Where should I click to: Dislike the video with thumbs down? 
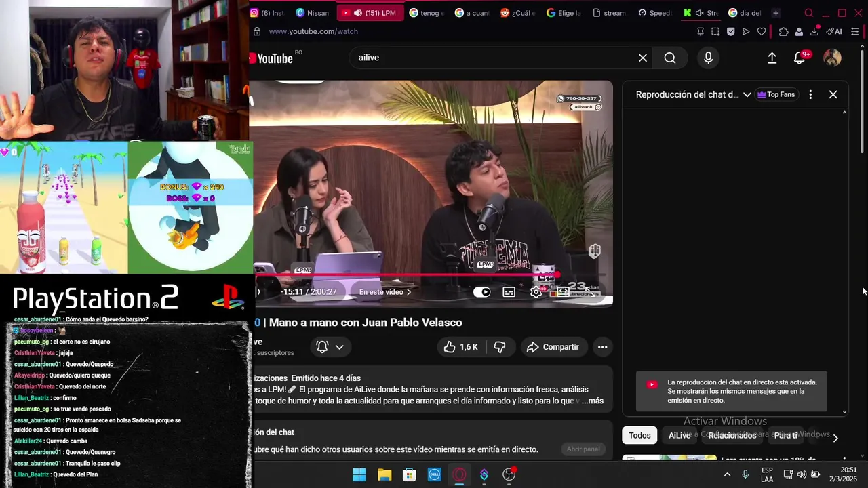[500, 347]
